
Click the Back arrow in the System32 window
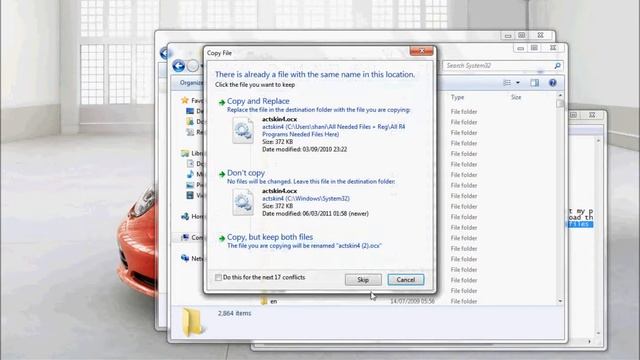tap(178, 66)
